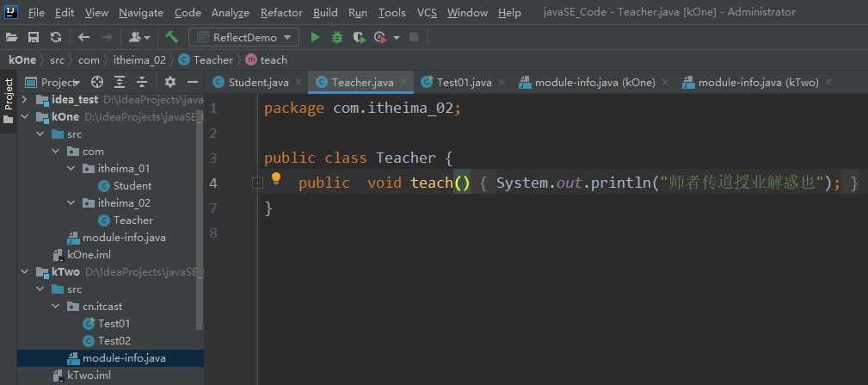
Task: Open Project panel gear settings
Action: pyautogui.click(x=170, y=83)
